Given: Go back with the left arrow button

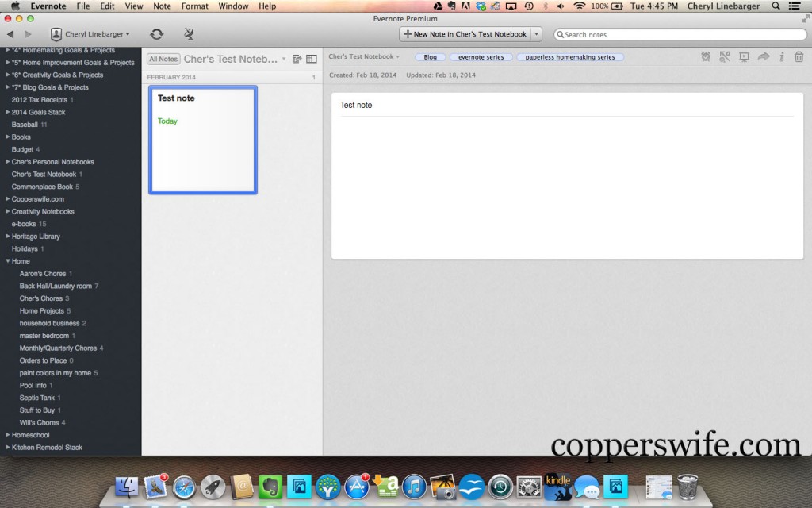Looking at the screenshot, I should [x=10, y=34].
